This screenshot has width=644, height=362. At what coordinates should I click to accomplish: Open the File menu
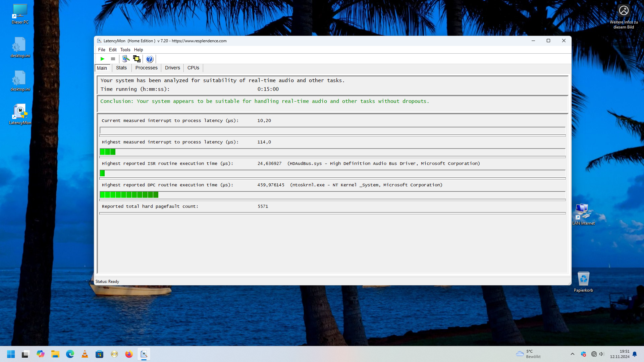(102, 50)
